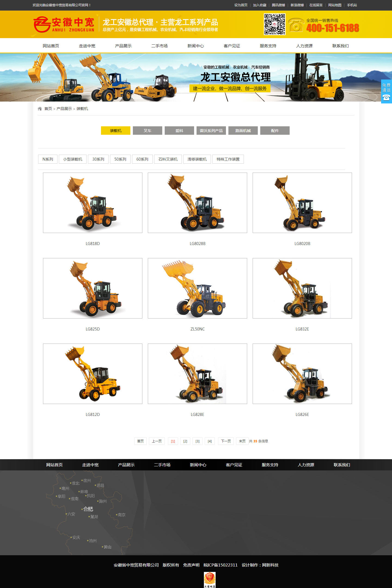Open 网新科技 designer link in footer
The image size is (392, 588).
click(270, 565)
